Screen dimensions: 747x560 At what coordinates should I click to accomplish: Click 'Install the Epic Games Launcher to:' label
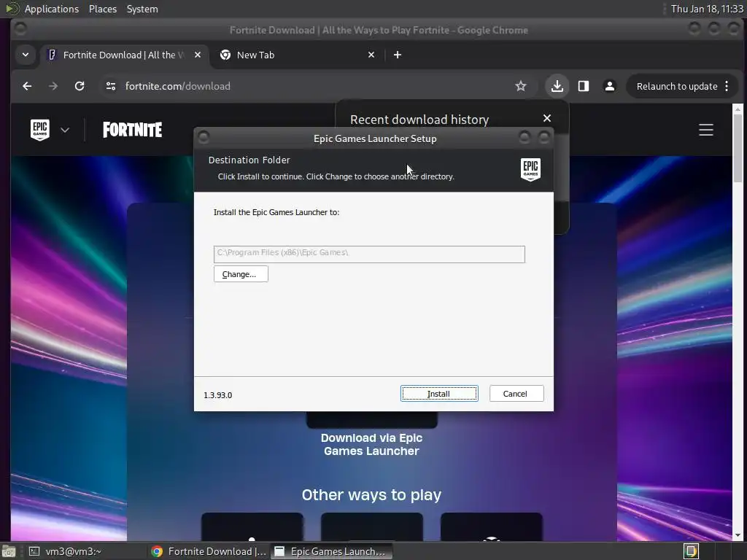276,212
